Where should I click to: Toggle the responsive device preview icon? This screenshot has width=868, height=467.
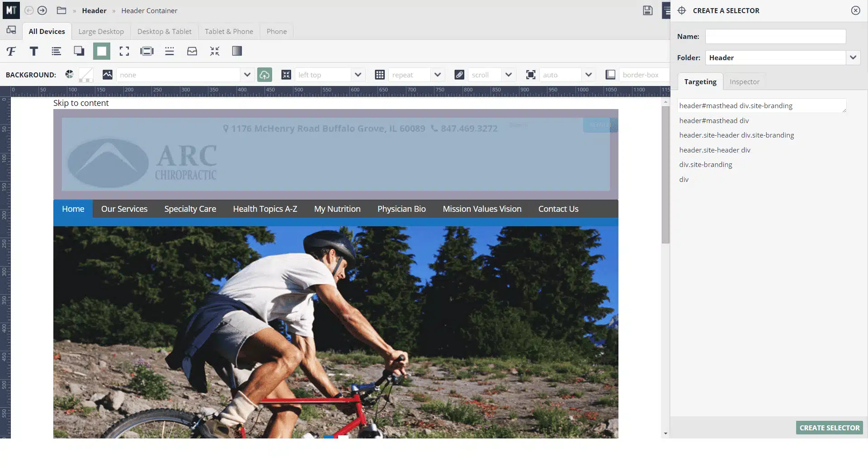[x=11, y=30]
